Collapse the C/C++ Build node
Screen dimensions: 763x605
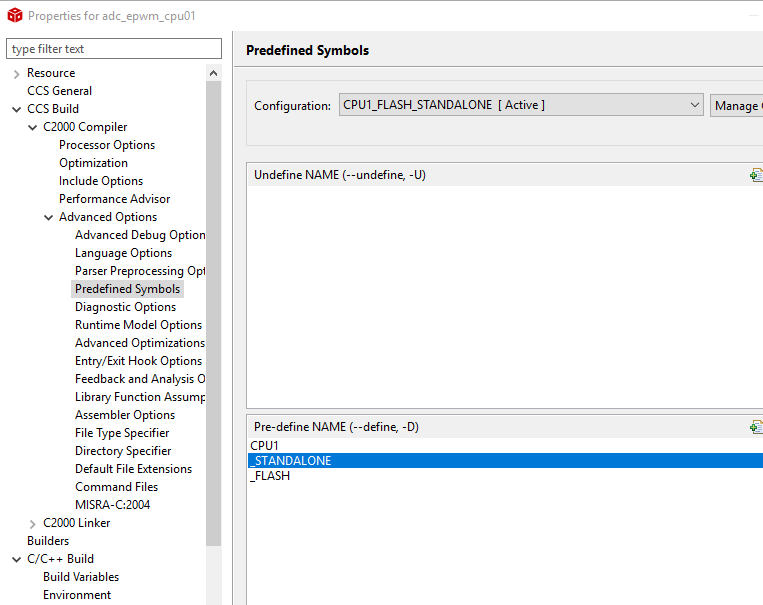(x=17, y=560)
